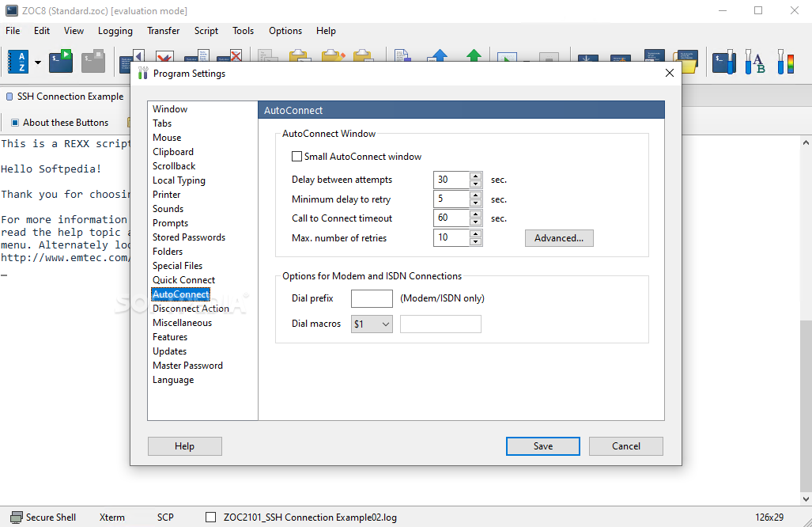812x527 pixels.
Task: Click the grayed-out disconnect terminal icon
Action: (93, 61)
